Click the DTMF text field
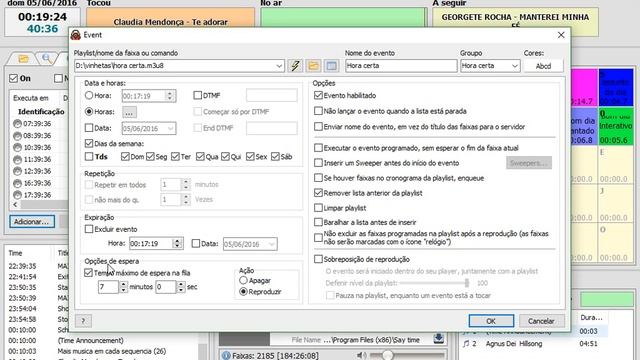 tap(271, 96)
